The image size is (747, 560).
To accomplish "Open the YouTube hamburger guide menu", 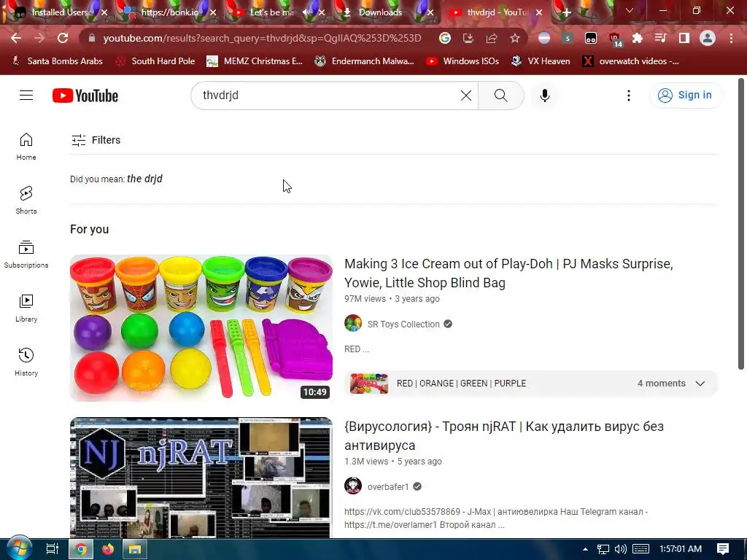I will pyautogui.click(x=26, y=96).
